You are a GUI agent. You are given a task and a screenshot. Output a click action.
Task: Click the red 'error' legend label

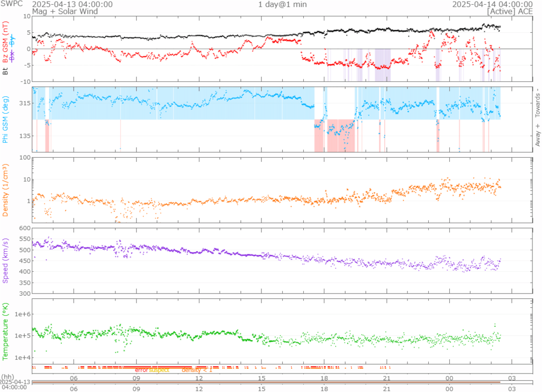[141, 370]
